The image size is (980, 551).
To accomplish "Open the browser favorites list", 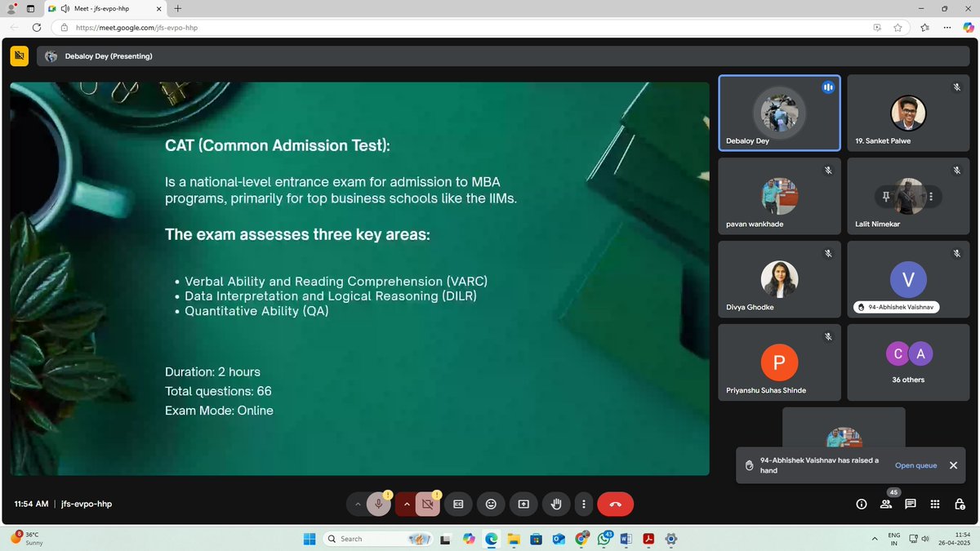I will point(924,27).
